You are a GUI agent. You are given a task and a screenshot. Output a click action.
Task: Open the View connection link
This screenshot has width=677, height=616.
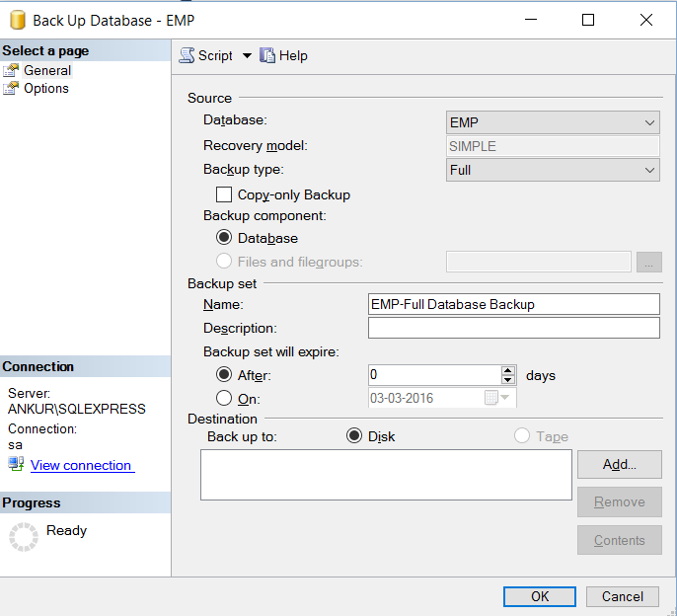coord(82,465)
